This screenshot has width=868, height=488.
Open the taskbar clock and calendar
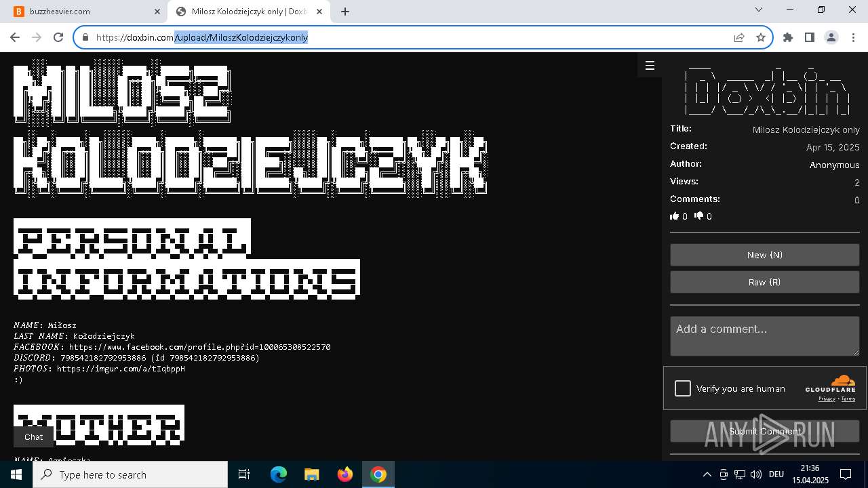point(810,474)
